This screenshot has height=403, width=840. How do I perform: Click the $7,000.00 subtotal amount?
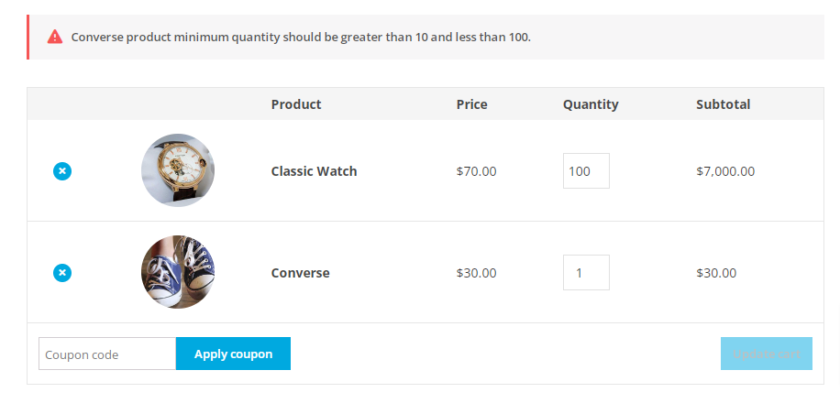(725, 171)
